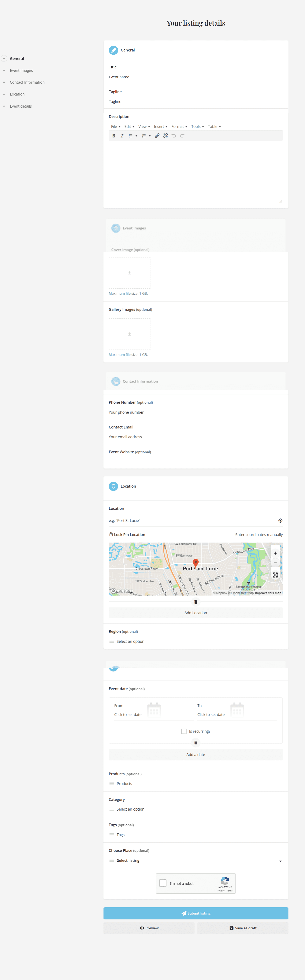305x980 pixels.
Task: Click the Submit listing button
Action: click(x=196, y=913)
